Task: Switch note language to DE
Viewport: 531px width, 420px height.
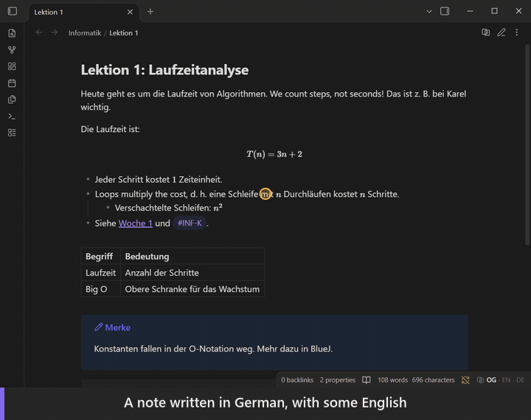Action: [521, 380]
